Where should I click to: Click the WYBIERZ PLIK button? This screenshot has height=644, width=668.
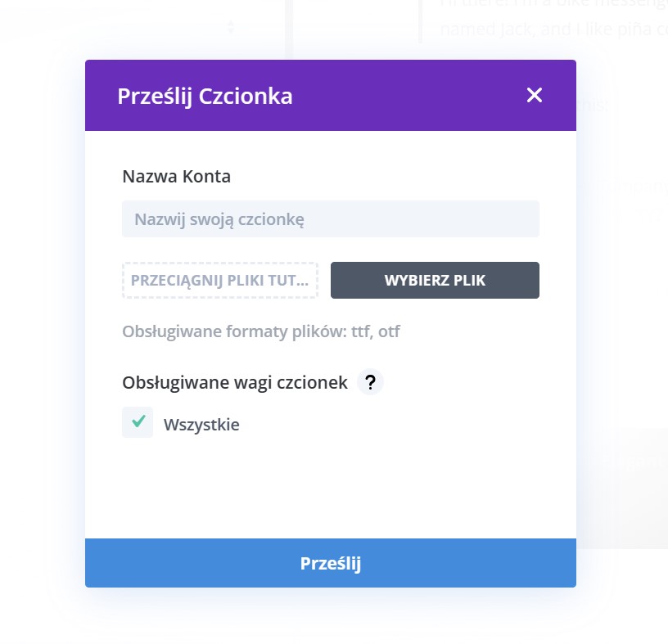(x=435, y=280)
